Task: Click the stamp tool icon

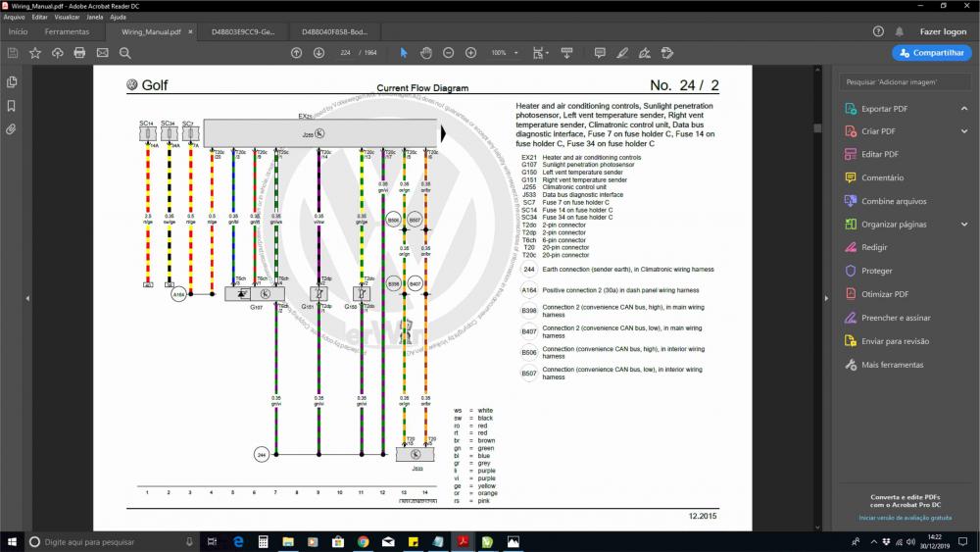Action: (667, 53)
